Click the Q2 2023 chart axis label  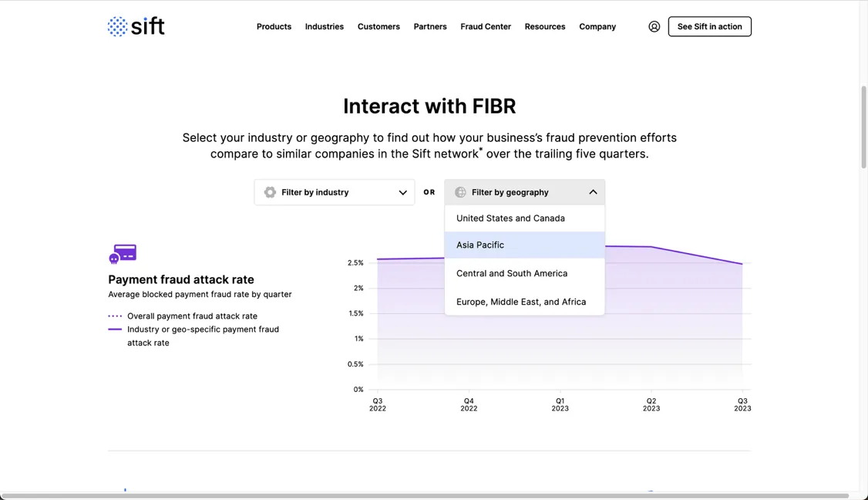[x=651, y=404]
